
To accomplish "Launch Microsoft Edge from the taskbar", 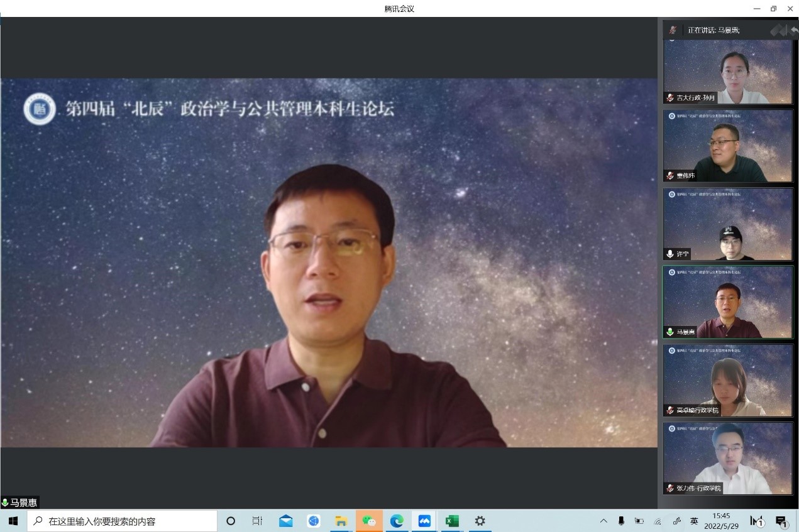I will coord(397,521).
